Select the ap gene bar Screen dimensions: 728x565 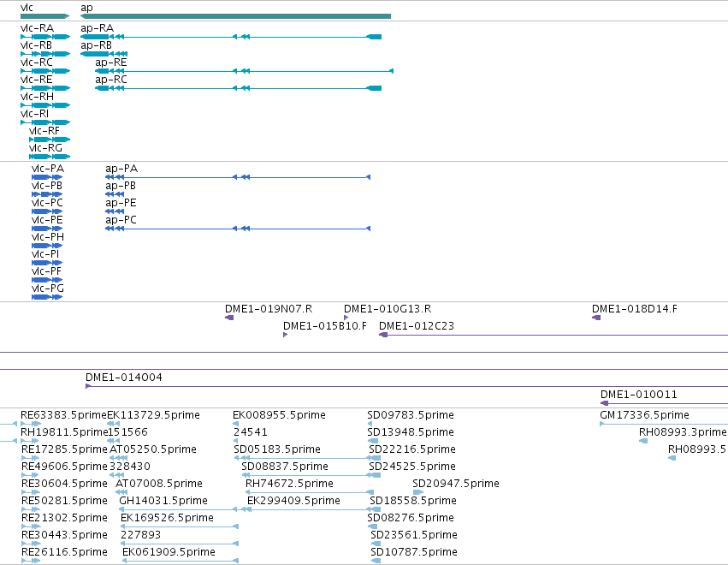coord(235,16)
